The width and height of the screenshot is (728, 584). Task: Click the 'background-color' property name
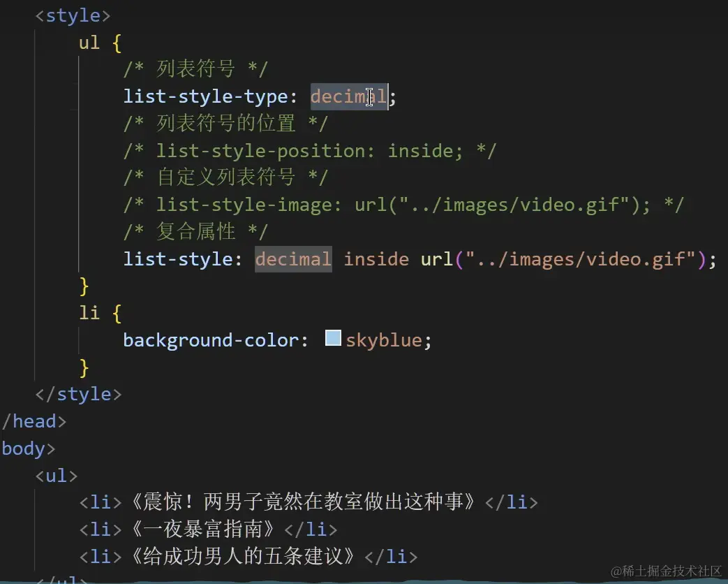click(211, 341)
